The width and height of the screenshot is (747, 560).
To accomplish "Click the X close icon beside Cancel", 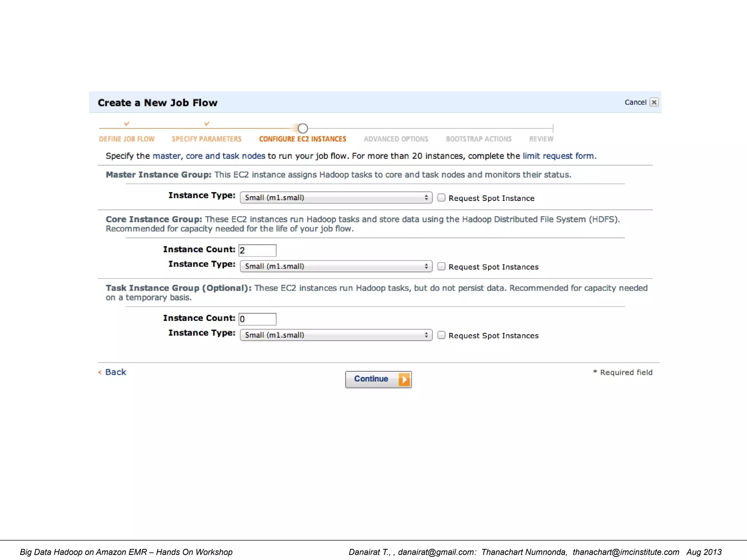I will [654, 102].
